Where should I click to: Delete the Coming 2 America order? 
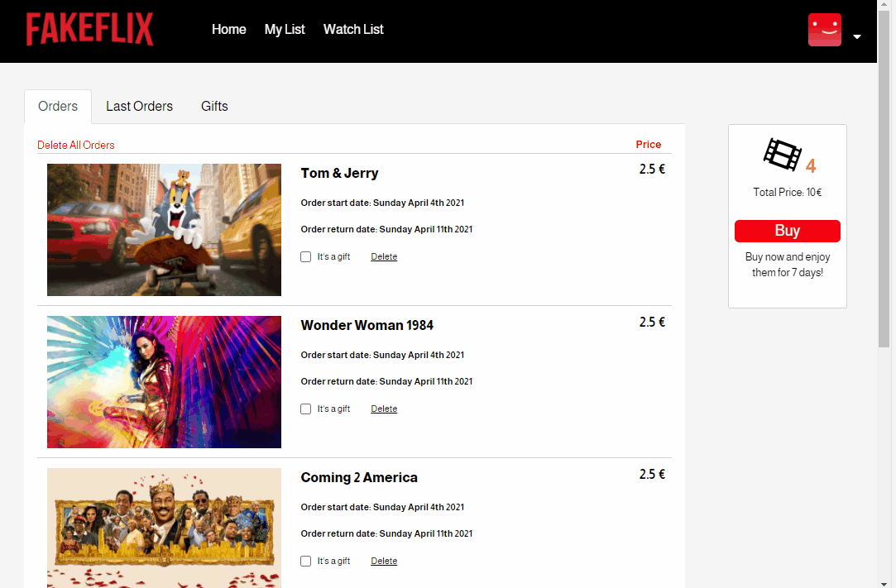click(x=384, y=561)
